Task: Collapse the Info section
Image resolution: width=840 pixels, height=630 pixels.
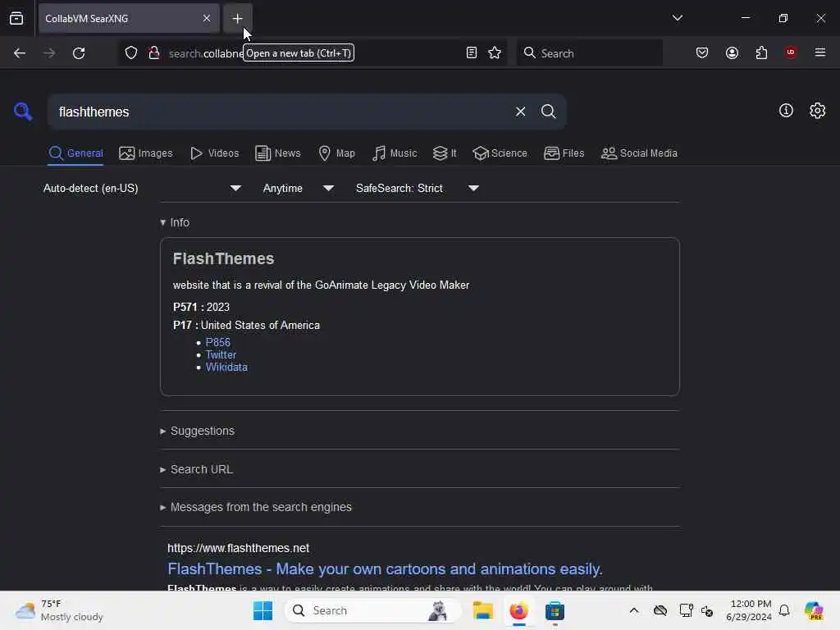Action: (x=175, y=222)
